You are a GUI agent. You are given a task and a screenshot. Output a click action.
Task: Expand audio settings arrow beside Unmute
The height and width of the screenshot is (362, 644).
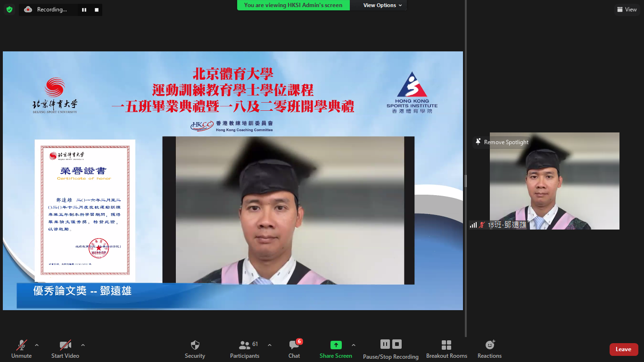coord(37,345)
